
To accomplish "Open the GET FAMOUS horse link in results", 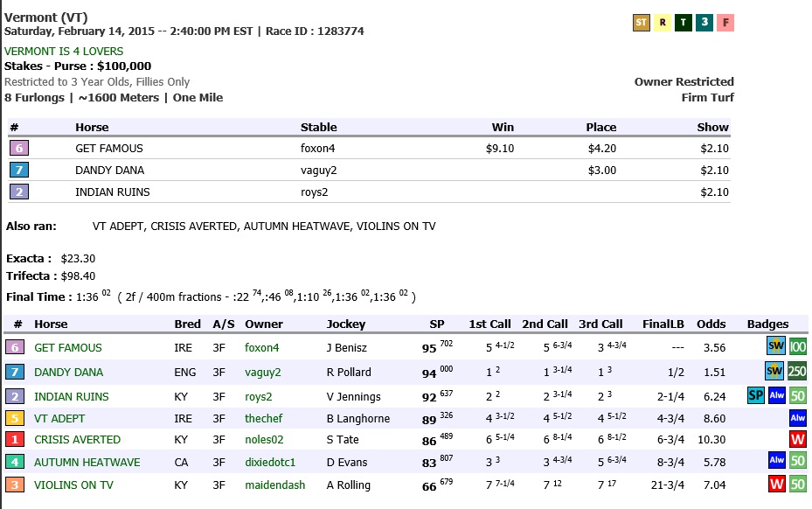I will pyautogui.click(x=68, y=348).
